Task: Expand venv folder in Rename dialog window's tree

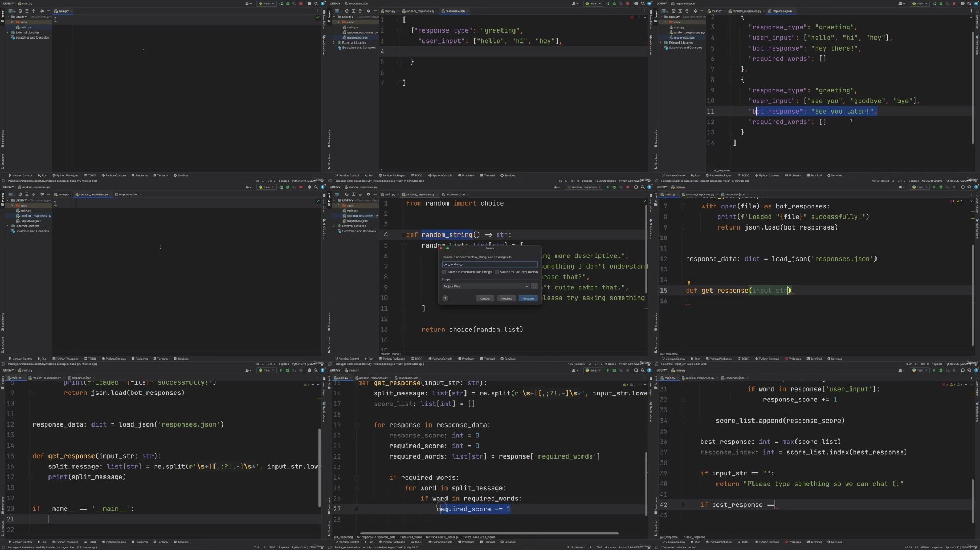Action: pyautogui.click(x=339, y=206)
